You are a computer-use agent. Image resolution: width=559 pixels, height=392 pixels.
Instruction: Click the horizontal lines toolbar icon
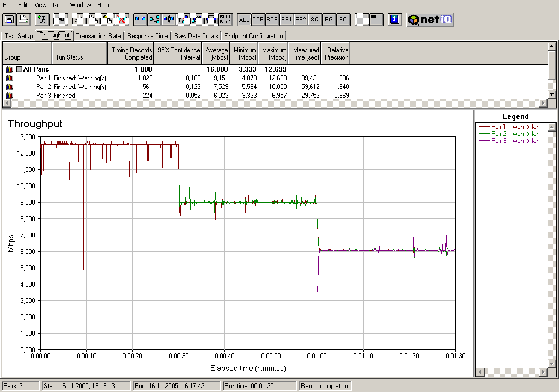click(x=375, y=20)
